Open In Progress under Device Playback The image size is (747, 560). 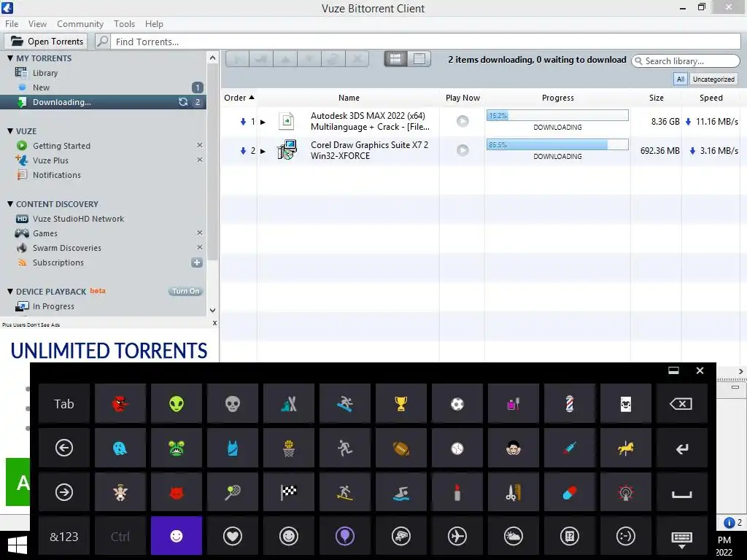[x=53, y=306]
